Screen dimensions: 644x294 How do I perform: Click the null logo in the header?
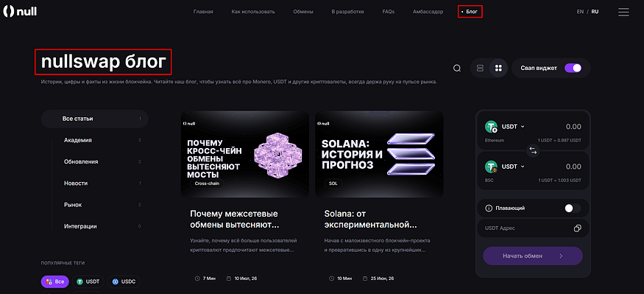click(x=20, y=12)
